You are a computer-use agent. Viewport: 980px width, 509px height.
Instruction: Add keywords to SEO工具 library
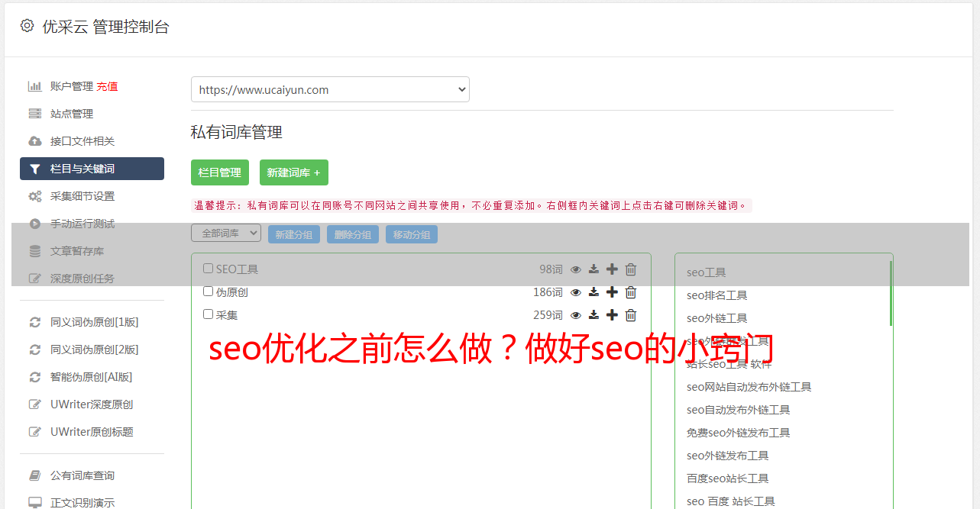coord(612,269)
